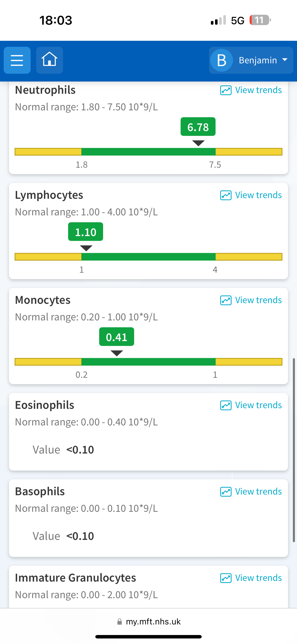Screen dimensions: 297x644
Task: Open View trends for Lymphocytes
Action: point(251,195)
